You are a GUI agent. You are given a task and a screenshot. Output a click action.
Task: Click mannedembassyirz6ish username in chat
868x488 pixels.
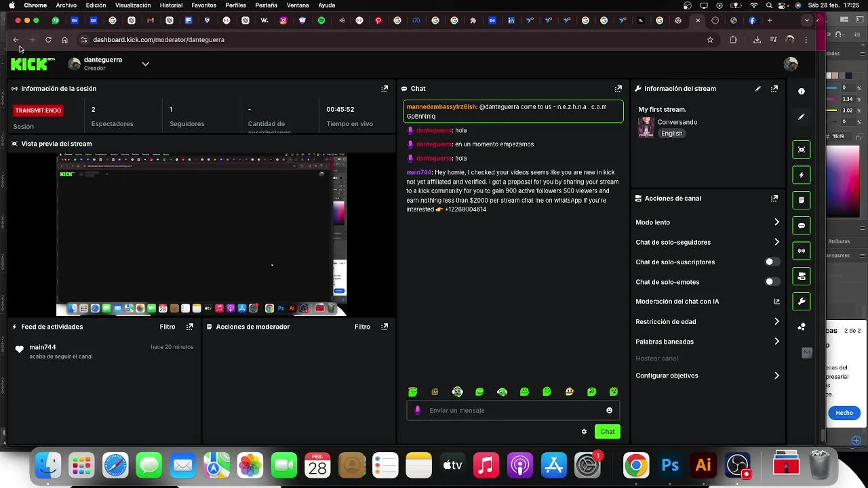442,107
